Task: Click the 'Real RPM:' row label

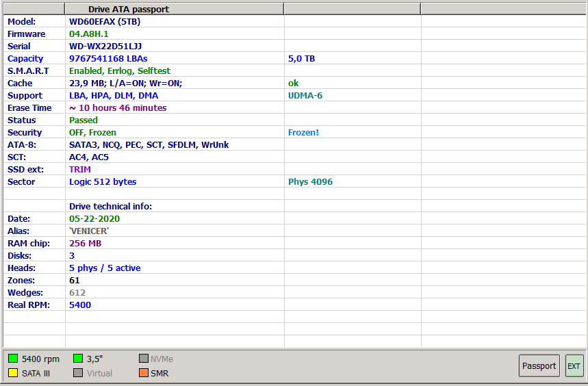Action: point(29,305)
